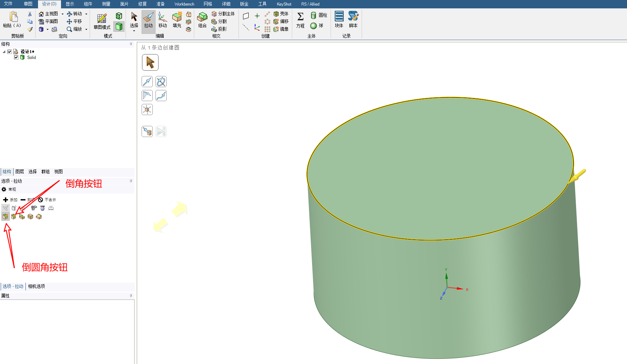Click the 壳体 (Shell) tool
The width and height of the screenshot is (627, 364).
(x=281, y=14)
